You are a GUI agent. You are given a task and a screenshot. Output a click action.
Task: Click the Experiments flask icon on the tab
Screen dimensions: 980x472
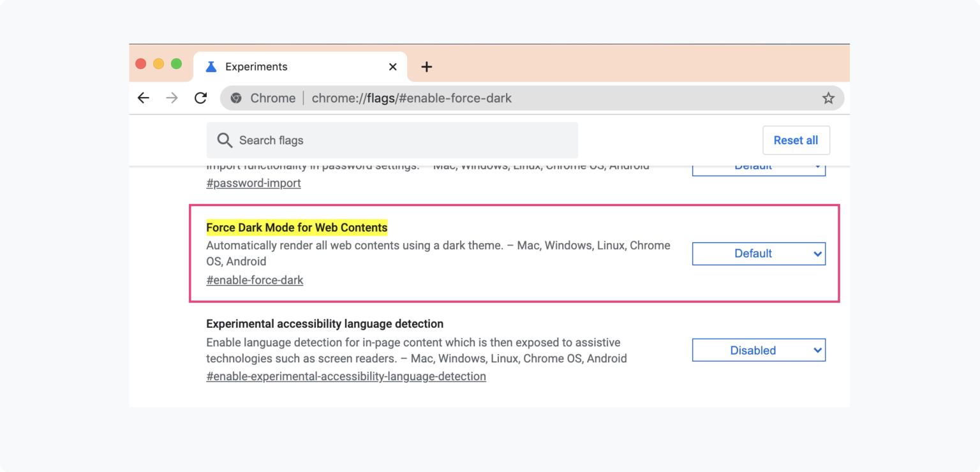coord(212,66)
